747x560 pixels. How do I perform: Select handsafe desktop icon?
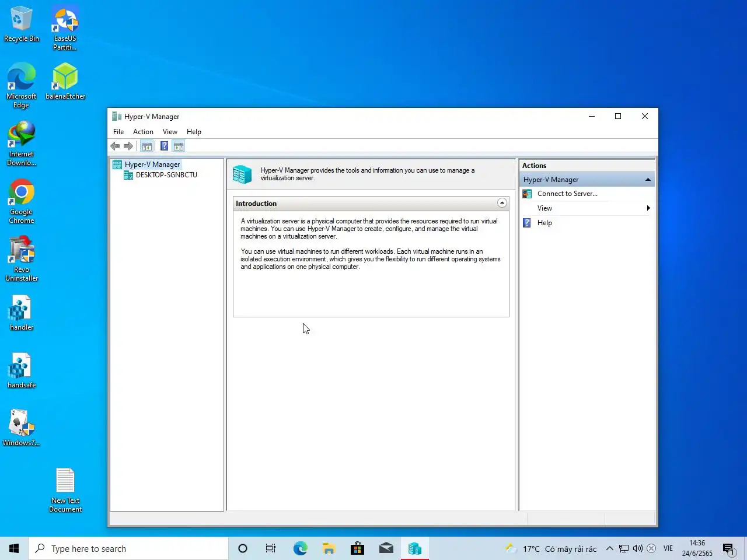click(22, 371)
